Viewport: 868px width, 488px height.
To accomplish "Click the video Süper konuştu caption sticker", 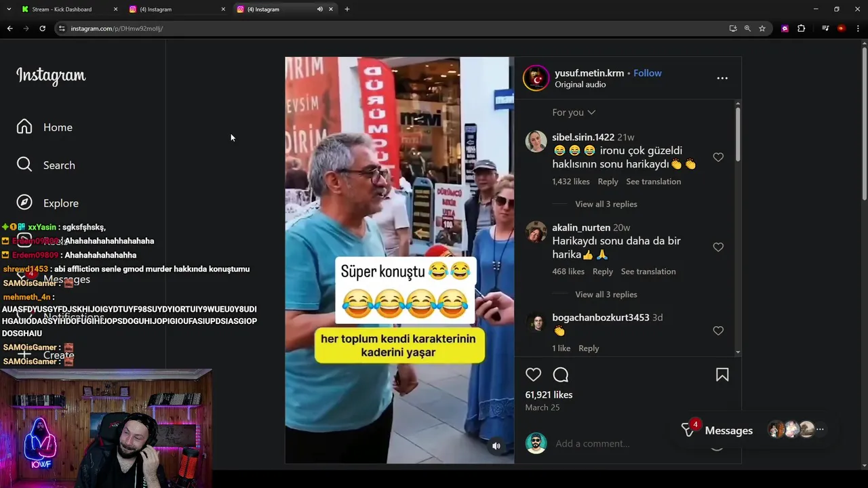I will click(406, 290).
